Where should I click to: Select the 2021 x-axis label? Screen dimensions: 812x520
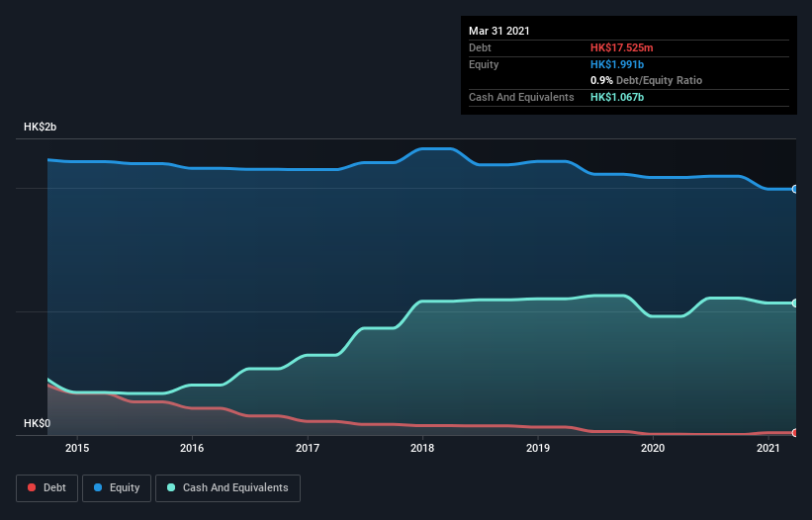[767, 448]
